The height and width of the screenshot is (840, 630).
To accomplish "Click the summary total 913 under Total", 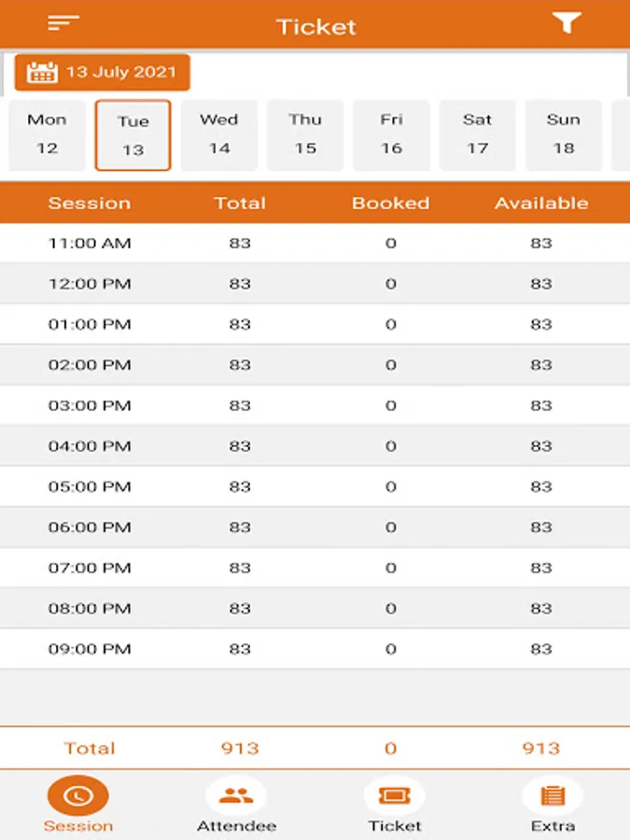I will point(240,749).
